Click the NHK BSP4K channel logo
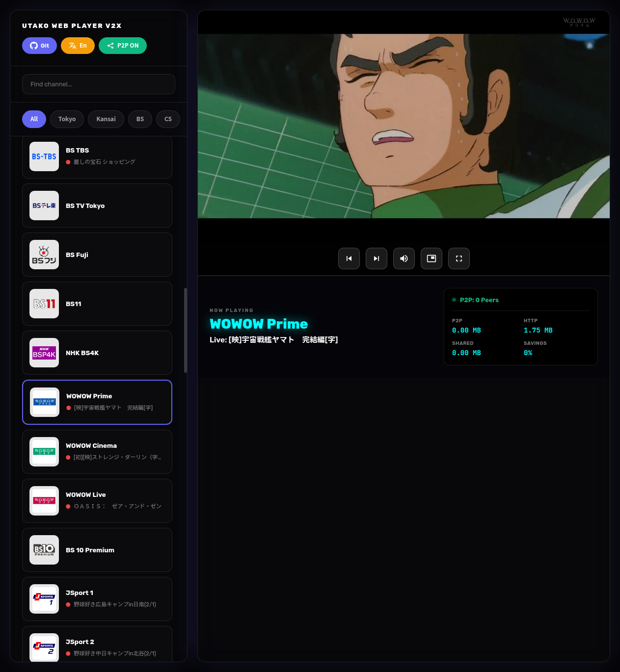Viewport: 620px width, 672px height. click(x=44, y=353)
